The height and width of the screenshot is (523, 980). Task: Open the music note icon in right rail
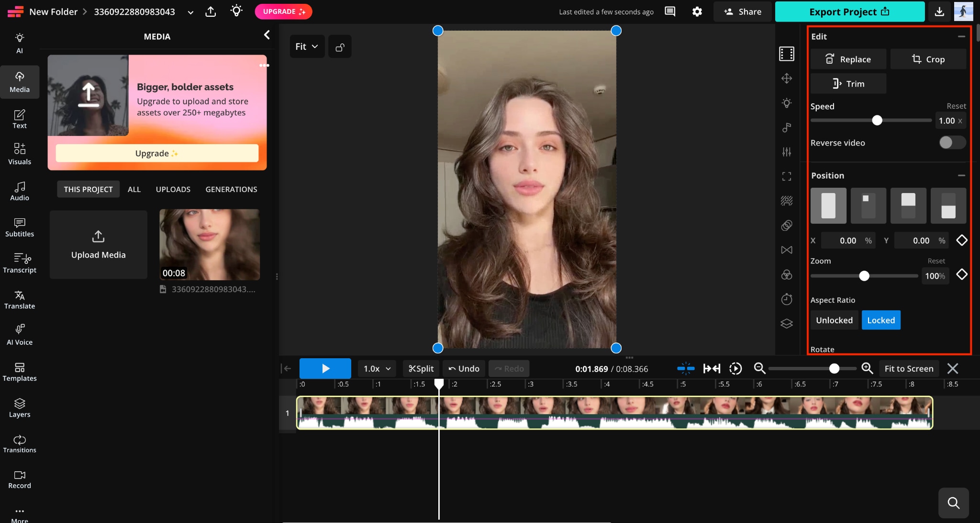pyautogui.click(x=787, y=127)
